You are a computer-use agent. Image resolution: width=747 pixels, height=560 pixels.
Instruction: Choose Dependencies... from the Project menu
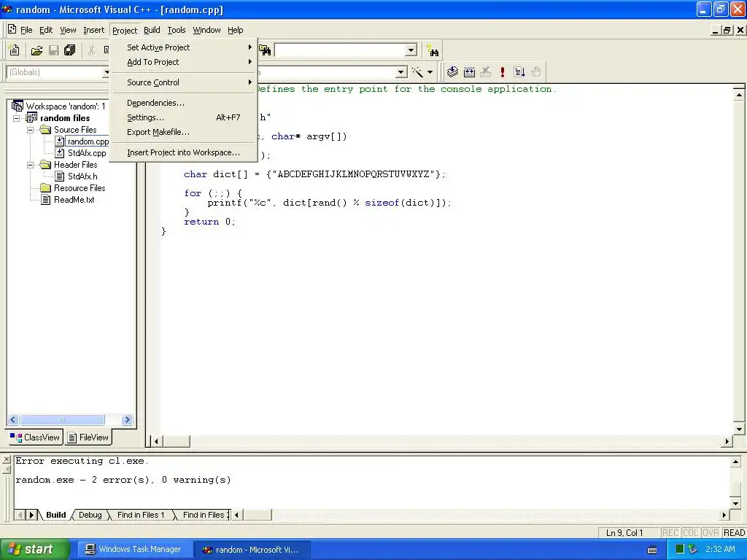pyautogui.click(x=183, y=103)
